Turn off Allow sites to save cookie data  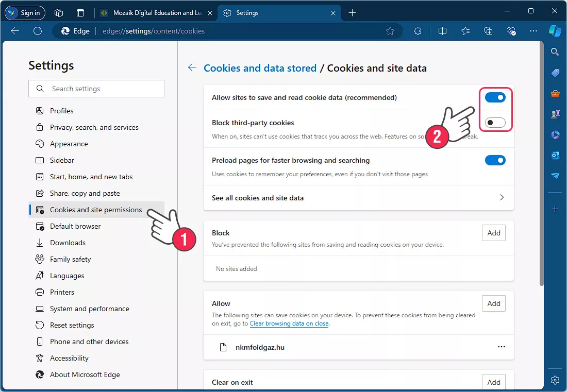pos(495,97)
